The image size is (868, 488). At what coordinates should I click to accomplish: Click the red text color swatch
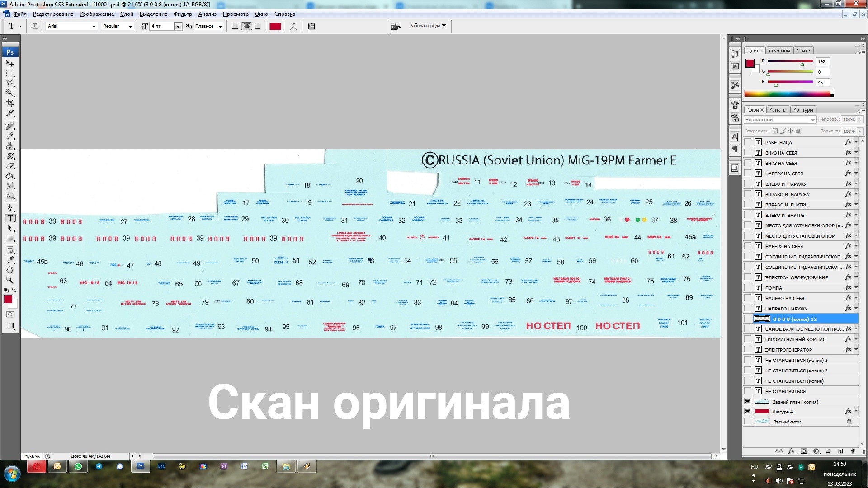tap(275, 26)
